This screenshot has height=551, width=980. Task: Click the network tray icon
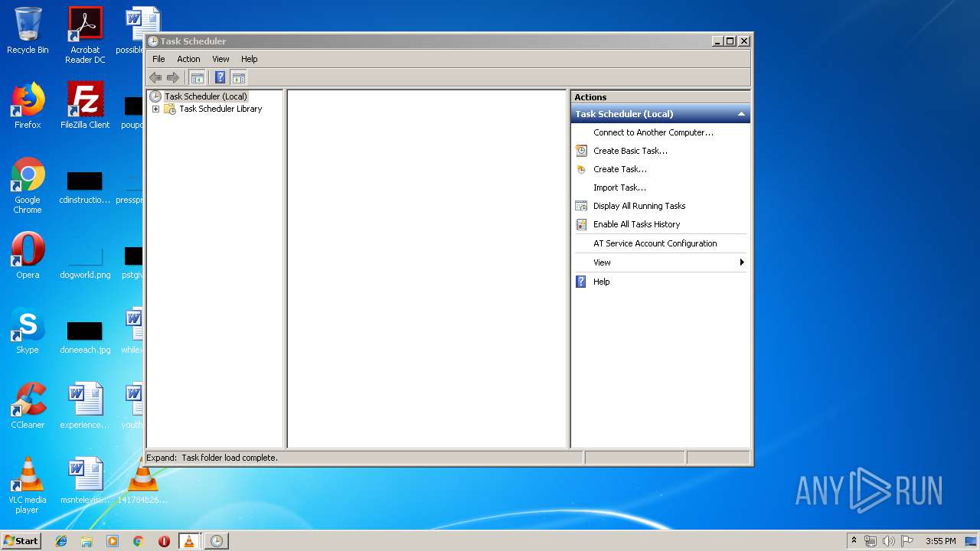[871, 541]
